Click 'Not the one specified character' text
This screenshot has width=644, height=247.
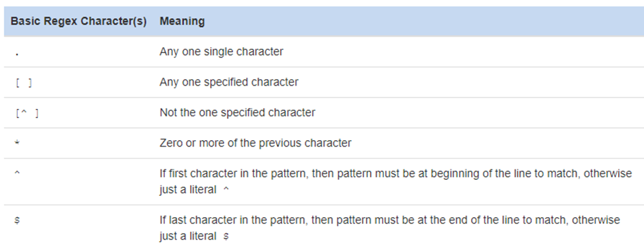pyautogui.click(x=238, y=112)
